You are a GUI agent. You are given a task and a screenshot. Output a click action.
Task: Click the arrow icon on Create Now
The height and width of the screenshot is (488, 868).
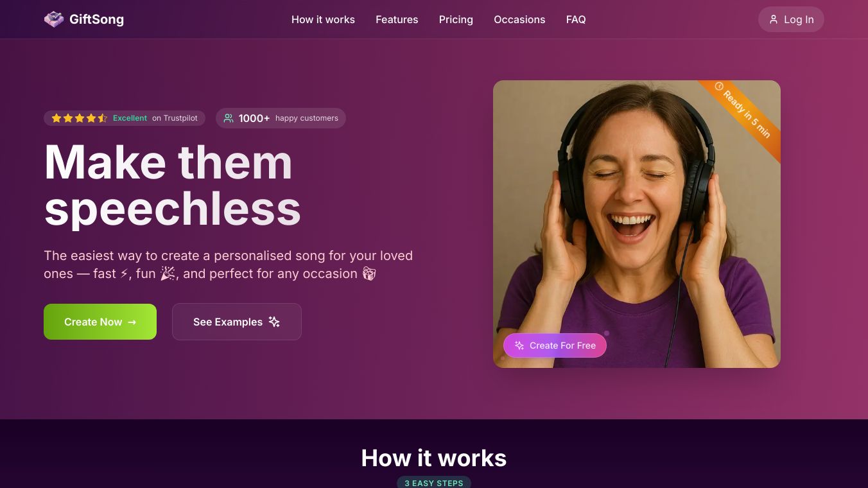[132, 322]
